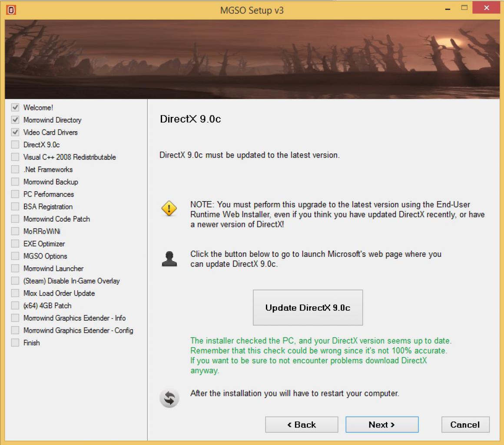Check the (Steam) Disable In-Game Overlay checkbox
504x445 pixels.
pyautogui.click(x=15, y=280)
